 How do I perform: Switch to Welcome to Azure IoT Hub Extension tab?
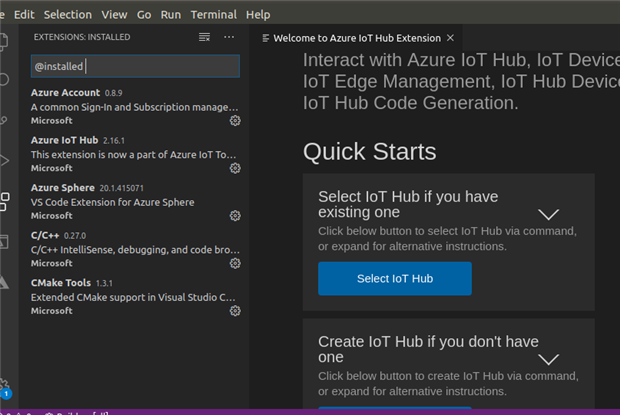[x=356, y=38]
